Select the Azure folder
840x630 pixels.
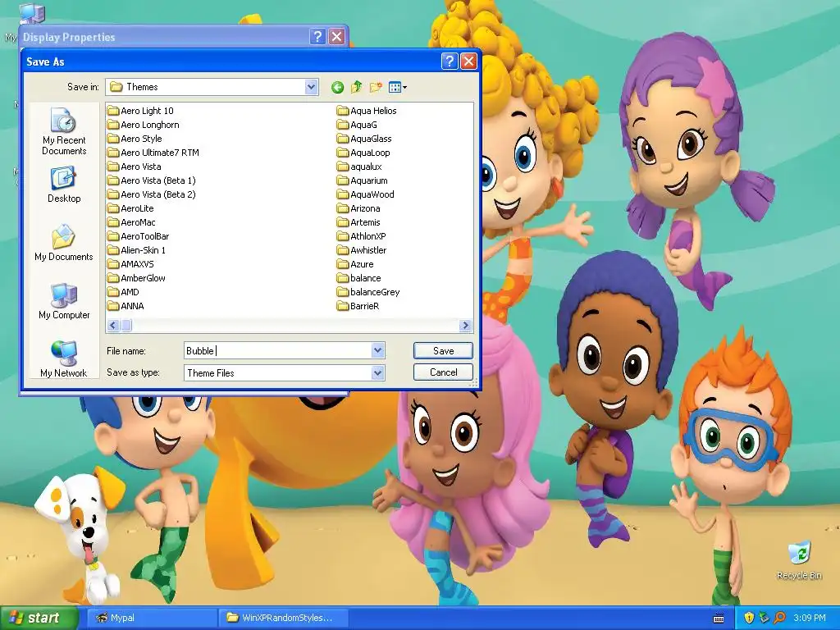pos(356,264)
